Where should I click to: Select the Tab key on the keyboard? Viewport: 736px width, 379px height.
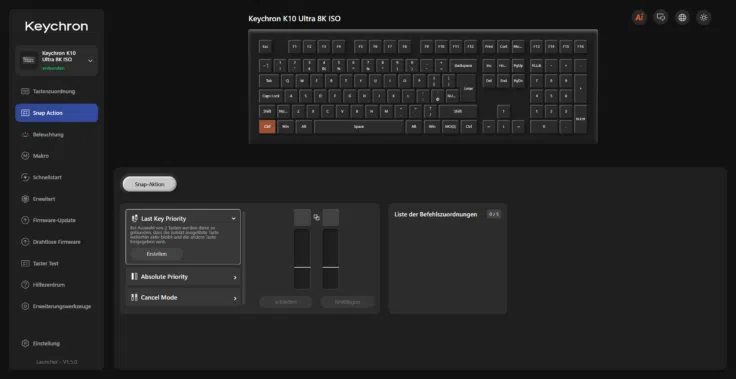pyautogui.click(x=269, y=81)
